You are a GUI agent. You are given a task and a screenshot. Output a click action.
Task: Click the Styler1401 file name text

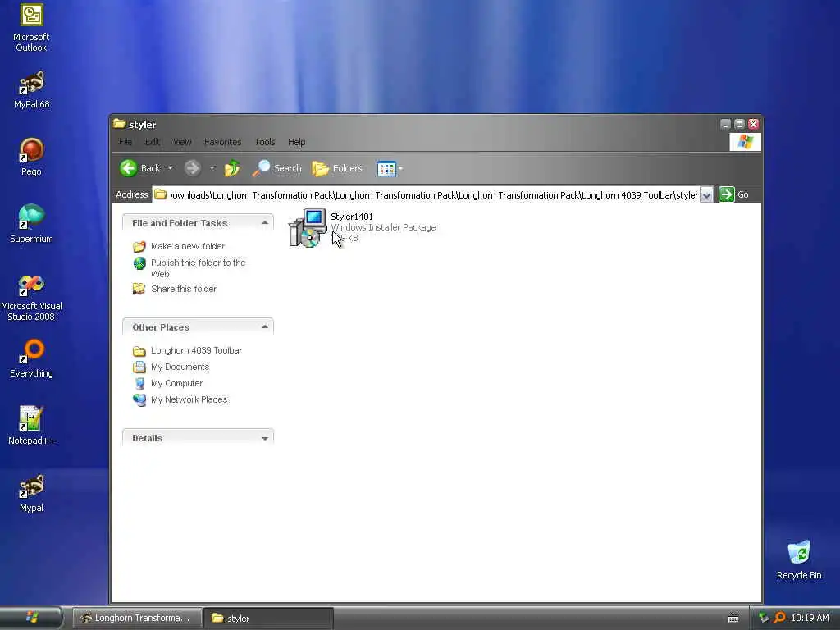tap(351, 217)
